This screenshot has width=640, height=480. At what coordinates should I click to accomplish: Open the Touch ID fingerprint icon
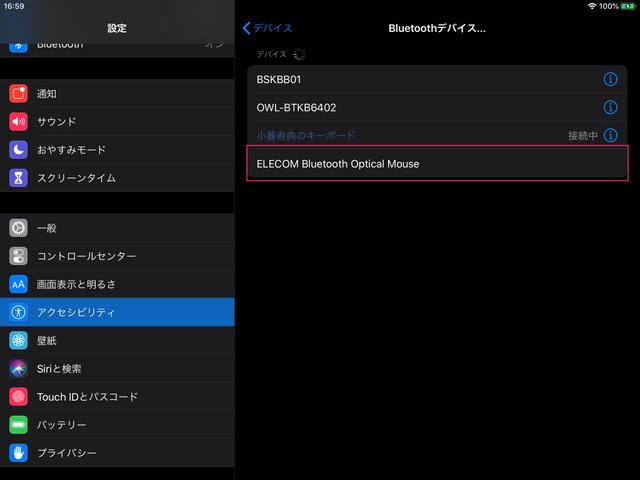coord(18,397)
